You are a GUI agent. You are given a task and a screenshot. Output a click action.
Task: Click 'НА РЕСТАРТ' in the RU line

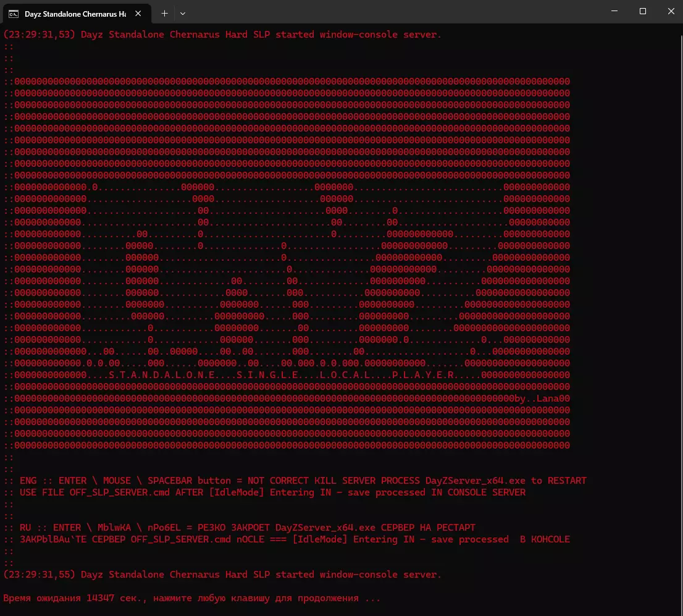tap(447, 528)
